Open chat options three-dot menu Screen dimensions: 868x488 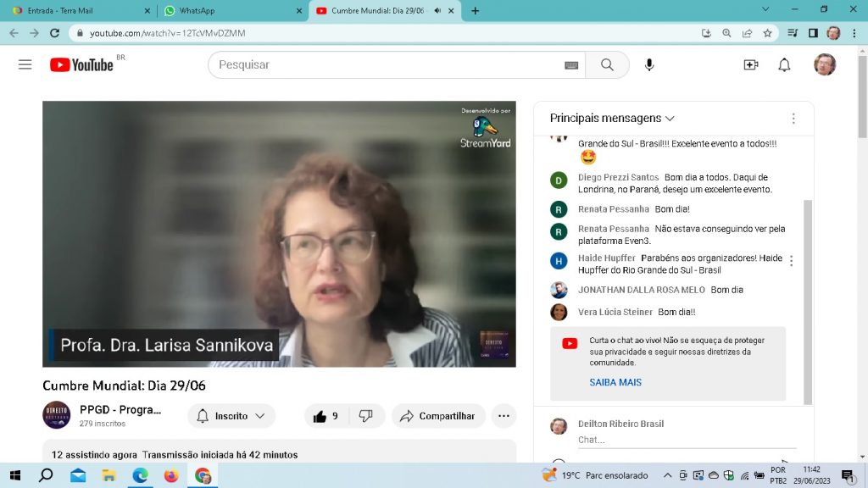tap(793, 119)
